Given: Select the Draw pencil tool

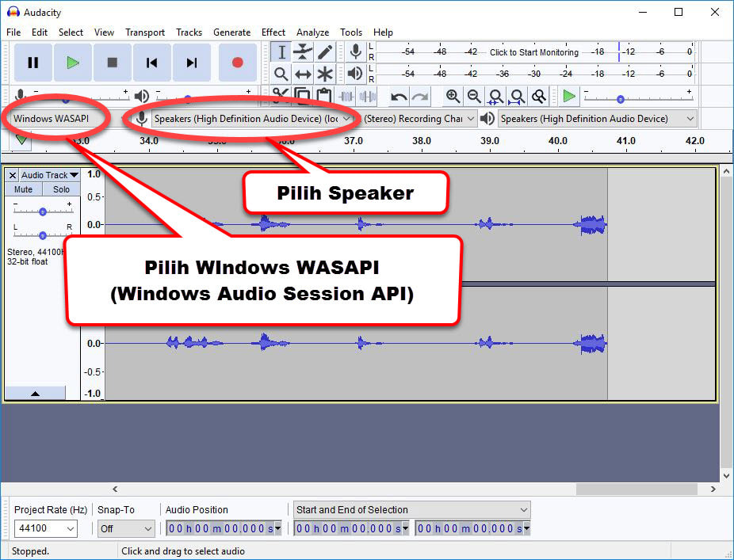Looking at the screenshot, I should pos(325,52).
